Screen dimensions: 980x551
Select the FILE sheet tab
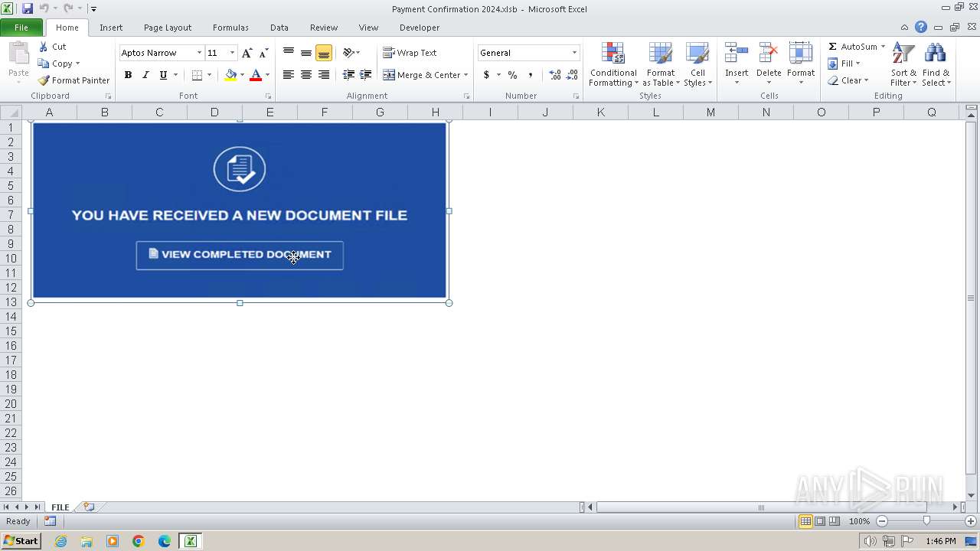pos(60,507)
